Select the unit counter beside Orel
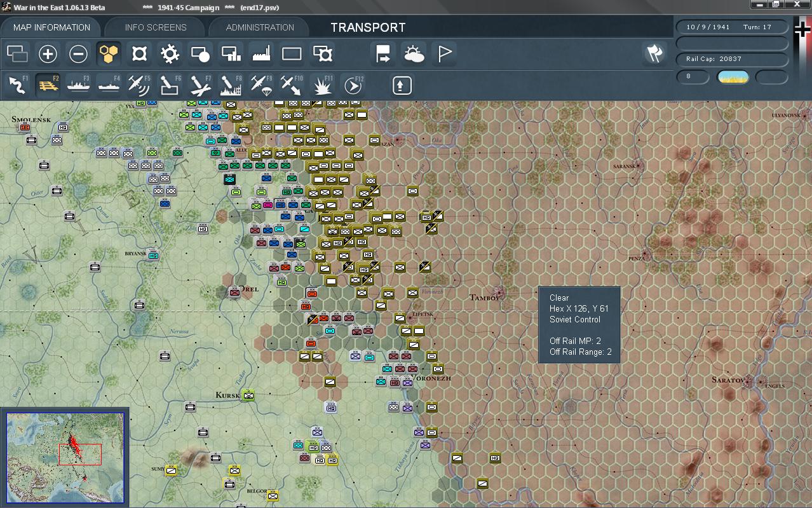Image resolution: width=812 pixels, height=508 pixels. 234,291
